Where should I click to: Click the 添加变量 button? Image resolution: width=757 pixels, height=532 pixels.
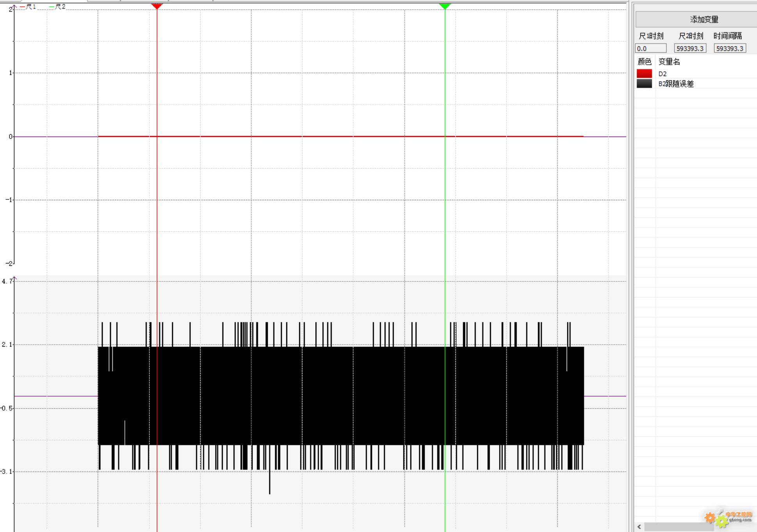click(x=704, y=19)
